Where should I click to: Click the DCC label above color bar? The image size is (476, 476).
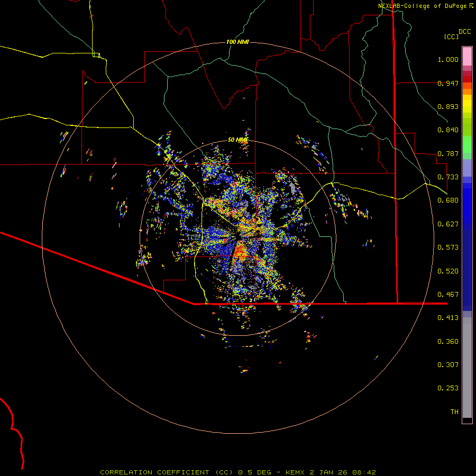point(465,32)
